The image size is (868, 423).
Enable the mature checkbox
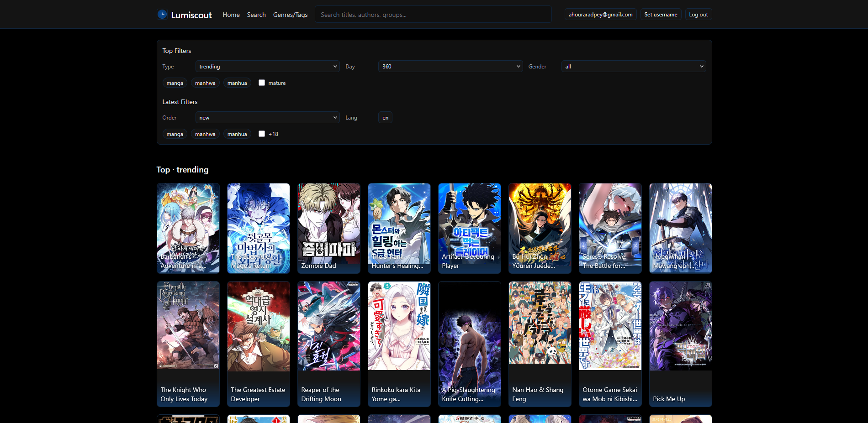(262, 83)
